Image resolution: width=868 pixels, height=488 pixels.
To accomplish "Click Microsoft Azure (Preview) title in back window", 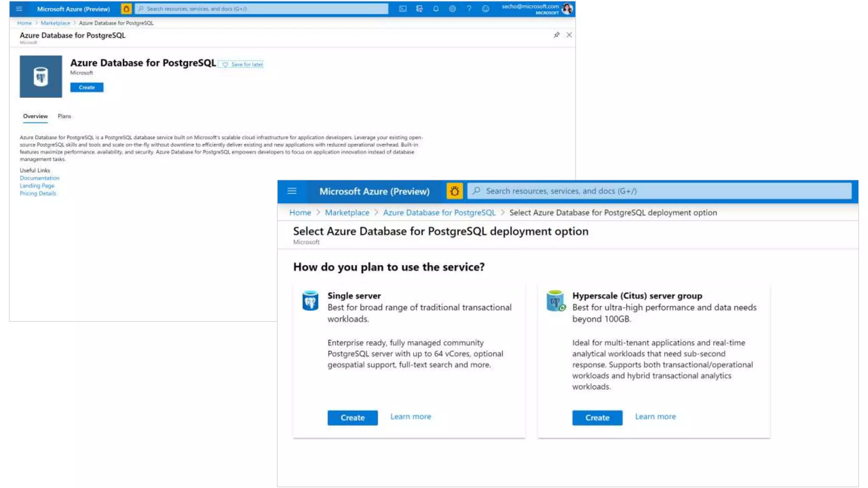I will [73, 9].
